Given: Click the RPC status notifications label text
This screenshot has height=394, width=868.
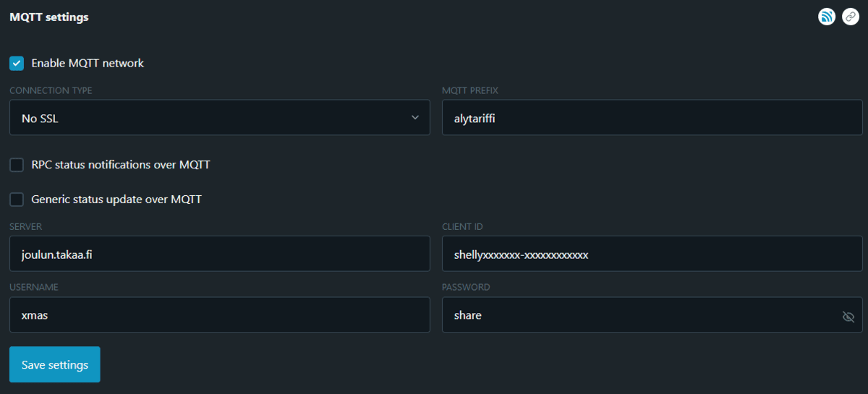Looking at the screenshot, I should [121, 165].
